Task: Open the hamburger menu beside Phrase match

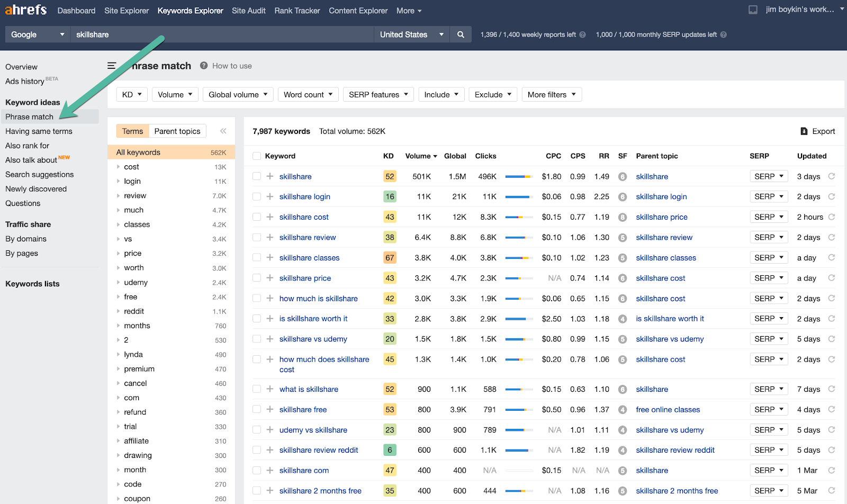Action: [112, 66]
